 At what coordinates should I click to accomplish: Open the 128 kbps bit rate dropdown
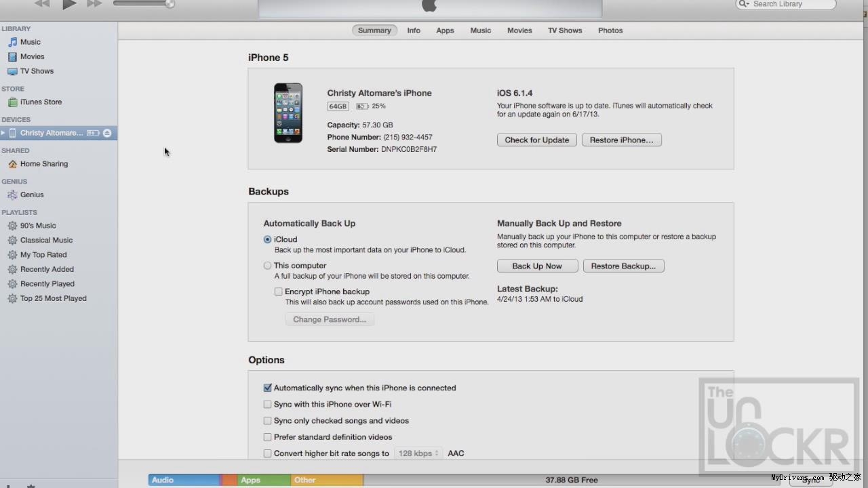[x=418, y=453]
